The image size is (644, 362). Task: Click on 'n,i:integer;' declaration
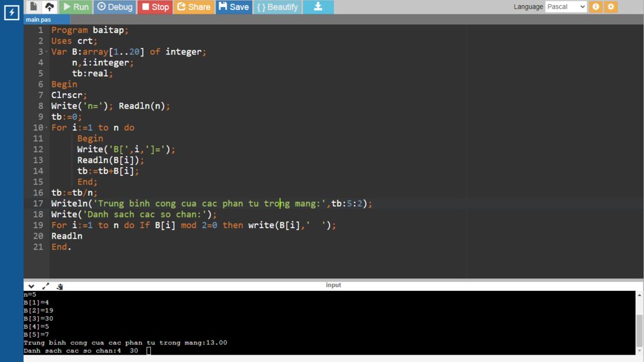click(103, 63)
